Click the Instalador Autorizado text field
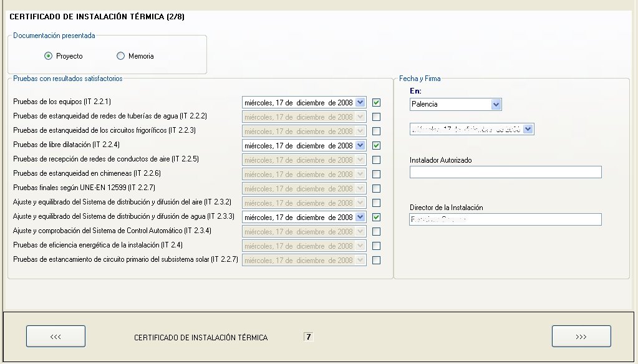This screenshot has height=364, width=638. [x=505, y=172]
